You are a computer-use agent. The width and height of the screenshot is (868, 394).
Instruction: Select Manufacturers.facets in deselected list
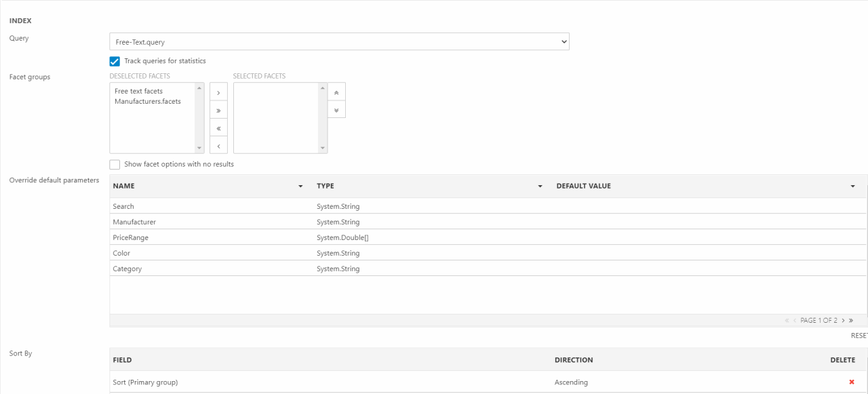click(x=148, y=101)
